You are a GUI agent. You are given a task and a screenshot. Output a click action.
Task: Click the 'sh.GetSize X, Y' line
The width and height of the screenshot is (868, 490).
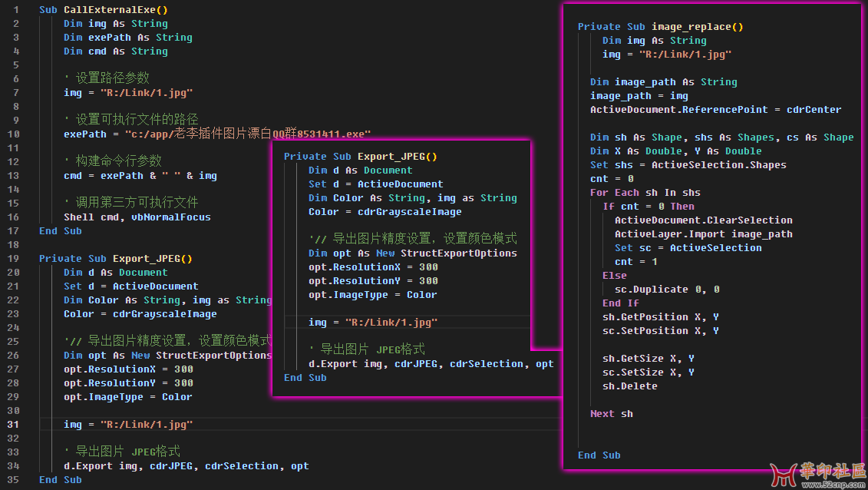click(x=649, y=359)
